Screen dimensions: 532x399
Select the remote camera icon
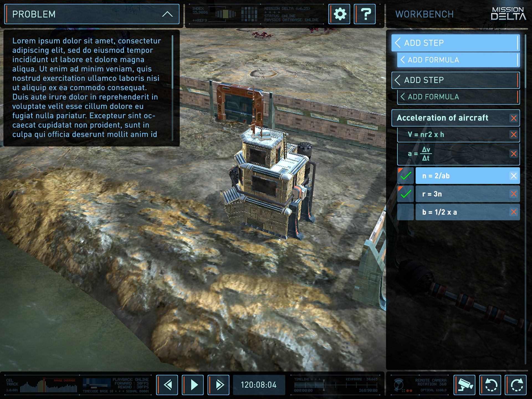click(465, 385)
